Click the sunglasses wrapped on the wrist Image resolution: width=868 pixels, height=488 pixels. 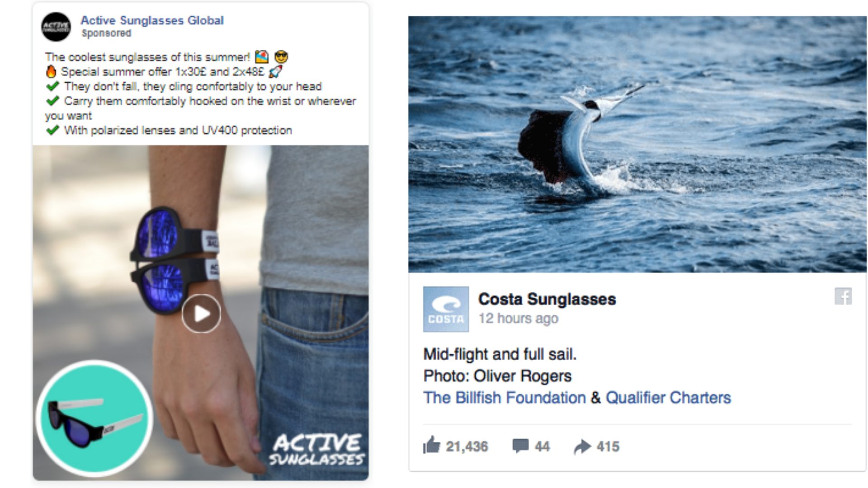(174, 261)
